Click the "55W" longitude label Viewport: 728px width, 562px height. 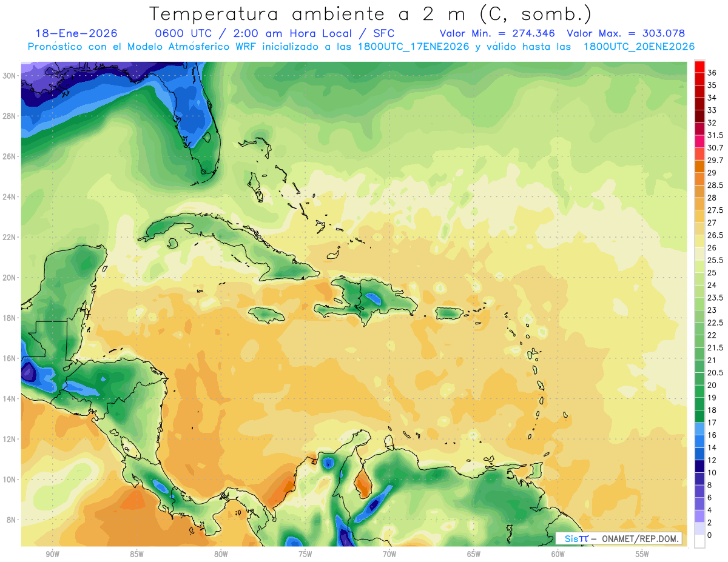tap(642, 554)
